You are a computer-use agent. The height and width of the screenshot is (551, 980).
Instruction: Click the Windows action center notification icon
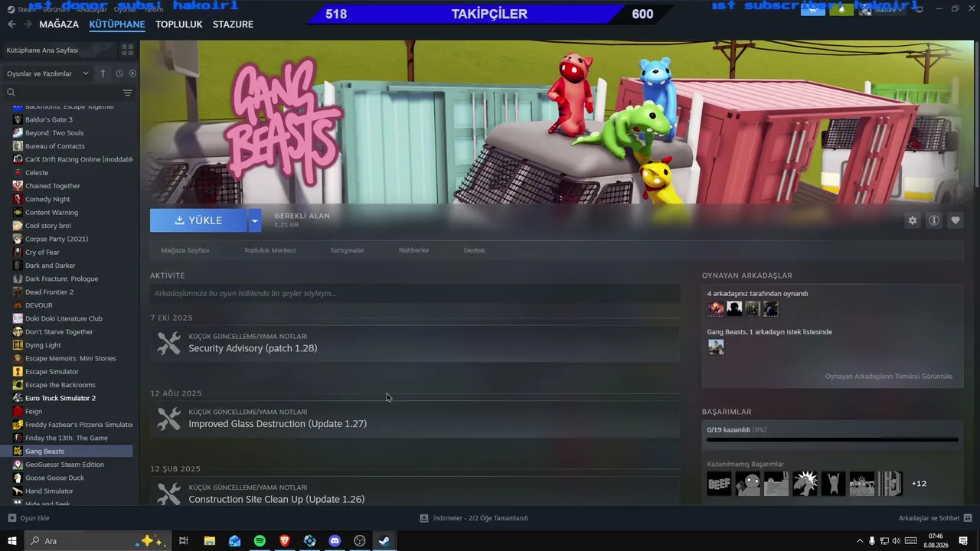tap(963, 541)
